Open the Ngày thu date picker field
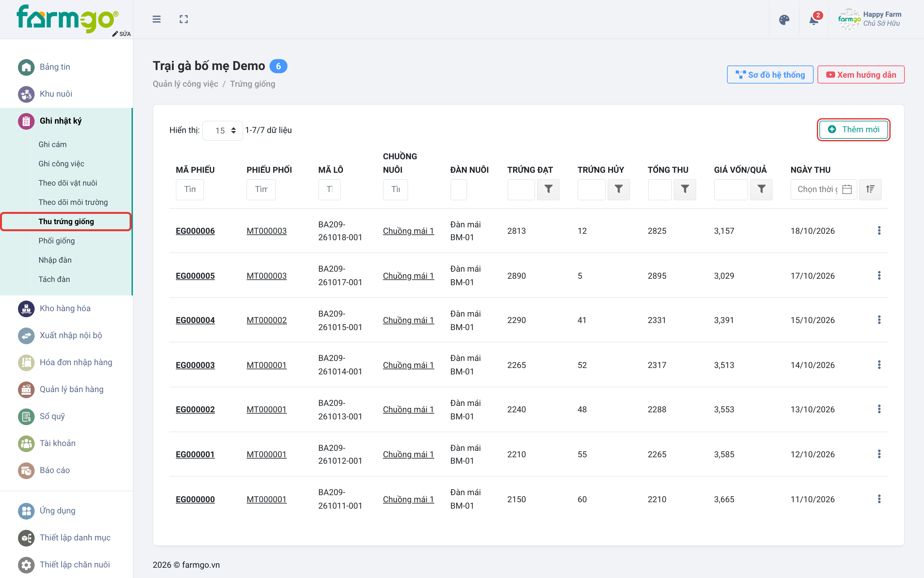Image resolution: width=924 pixels, height=578 pixels. 824,189
